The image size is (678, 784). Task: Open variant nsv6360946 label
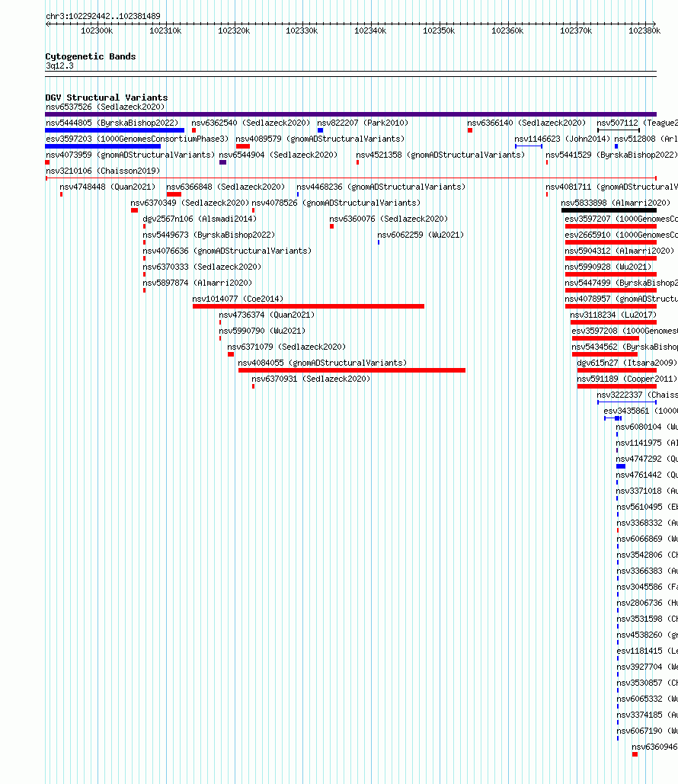click(x=654, y=747)
